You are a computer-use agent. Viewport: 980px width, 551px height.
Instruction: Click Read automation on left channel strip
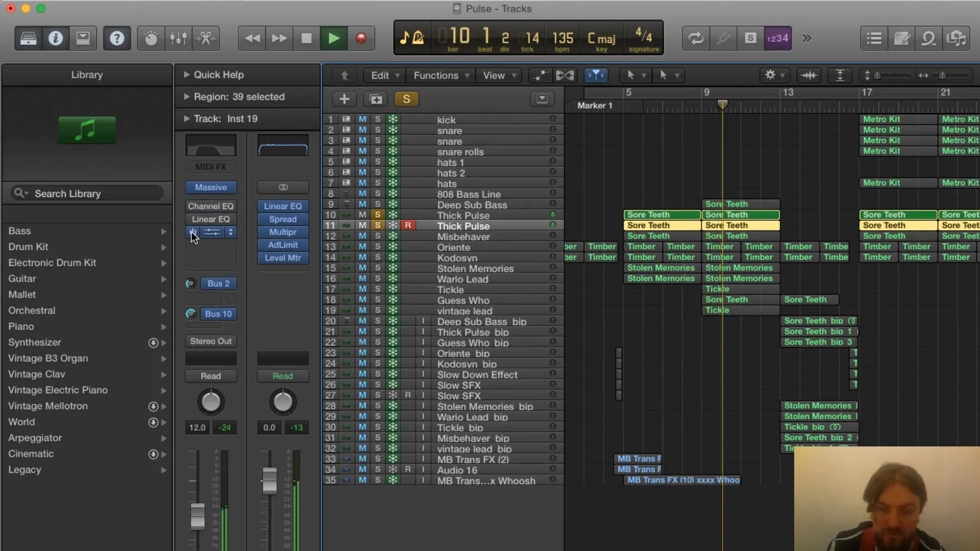click(x=211, y=376)
